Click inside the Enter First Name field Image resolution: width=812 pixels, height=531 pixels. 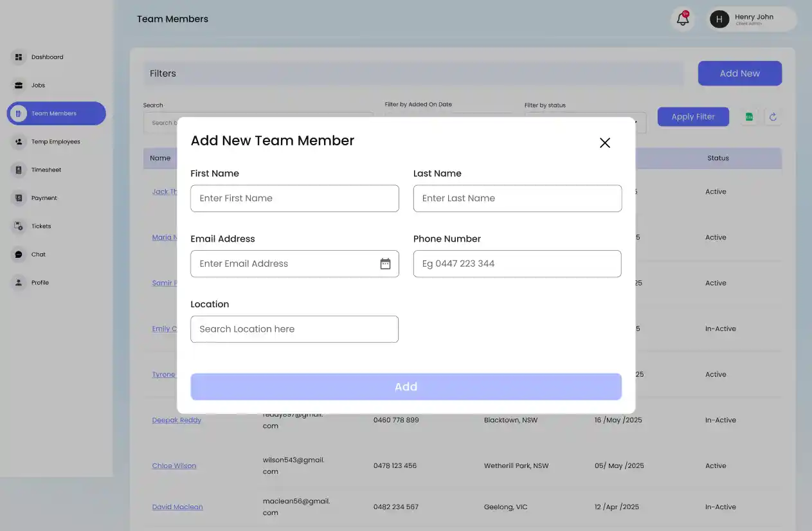click(x=294, y=198)
